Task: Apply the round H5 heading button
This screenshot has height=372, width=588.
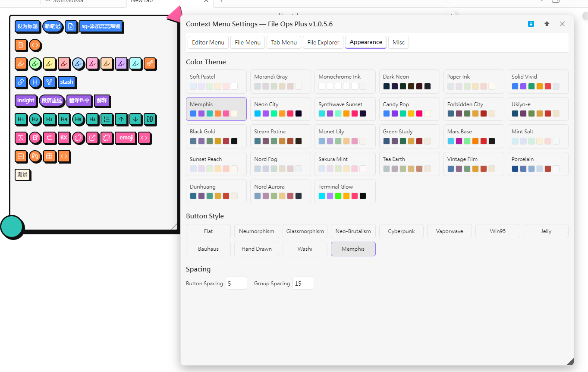Action: 78,119
